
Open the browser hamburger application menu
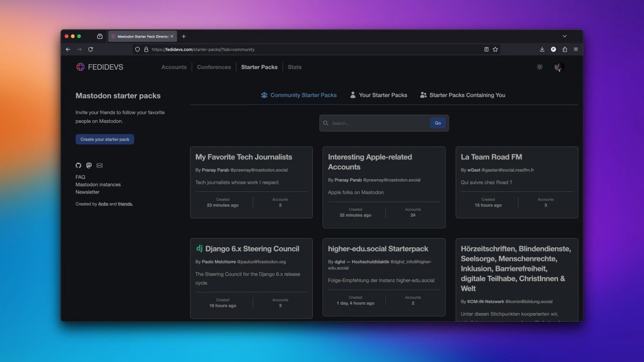(576, 49)
